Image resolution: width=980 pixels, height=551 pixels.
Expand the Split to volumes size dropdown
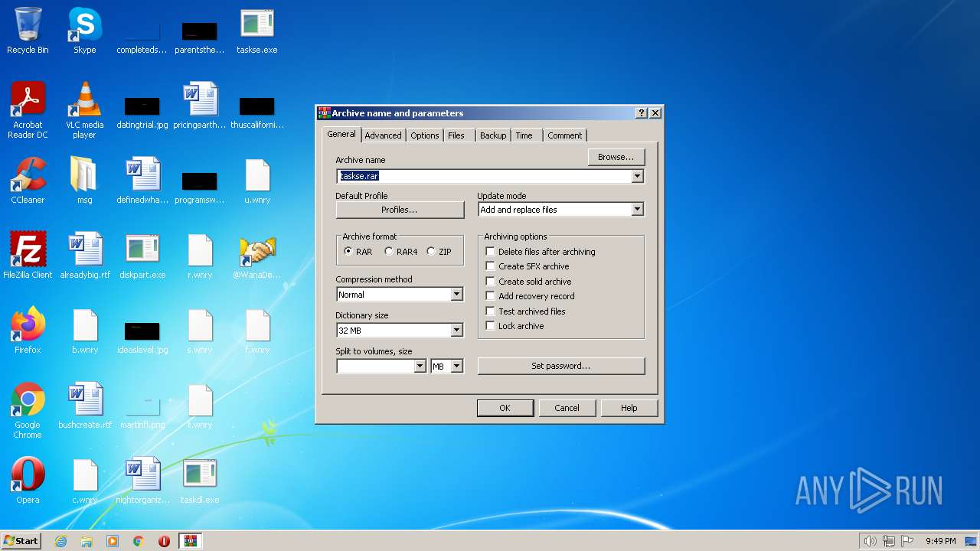click(x=420, y=367)
